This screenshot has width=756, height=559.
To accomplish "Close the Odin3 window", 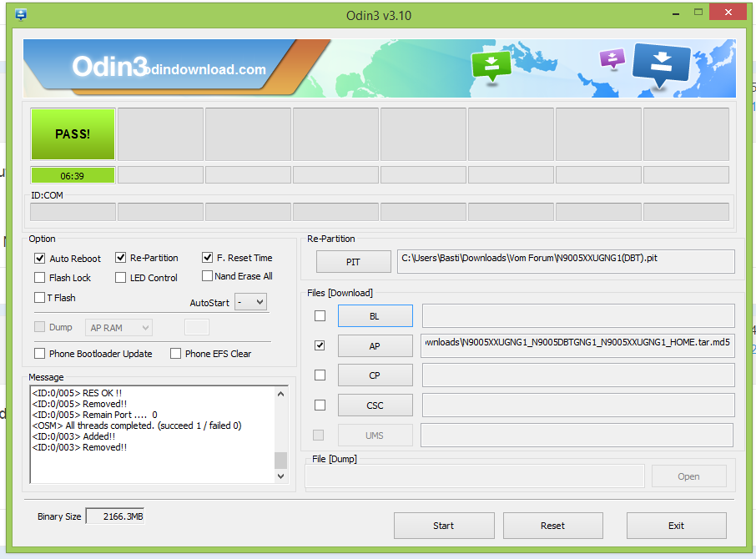I will [x=728, y=12].
